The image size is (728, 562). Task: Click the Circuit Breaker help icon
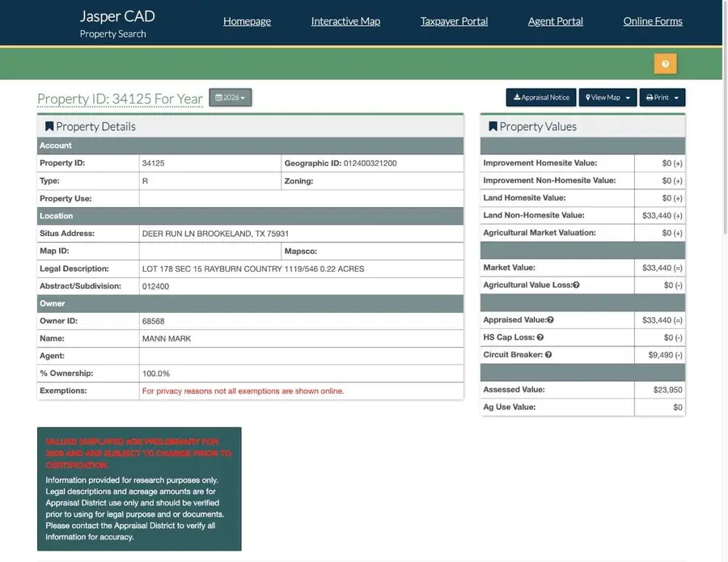548,354
